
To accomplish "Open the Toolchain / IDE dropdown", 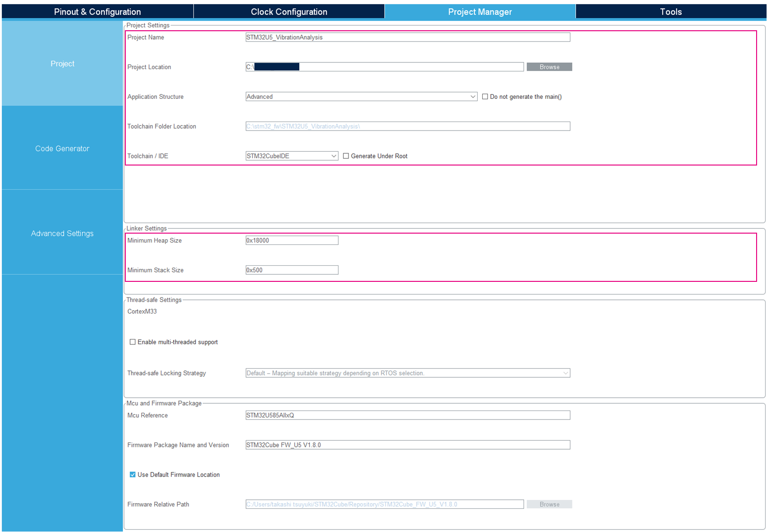I will tap(292, 156).
